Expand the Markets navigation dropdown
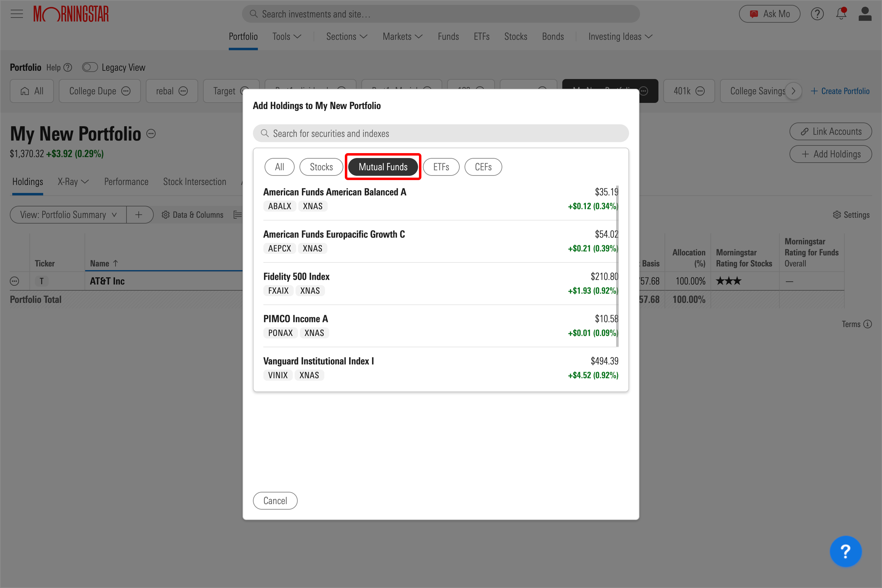 coord(402,36)
